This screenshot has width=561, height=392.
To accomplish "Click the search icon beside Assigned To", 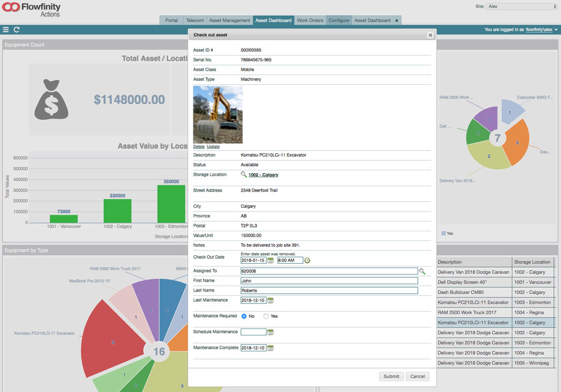I will pos(422,271).
